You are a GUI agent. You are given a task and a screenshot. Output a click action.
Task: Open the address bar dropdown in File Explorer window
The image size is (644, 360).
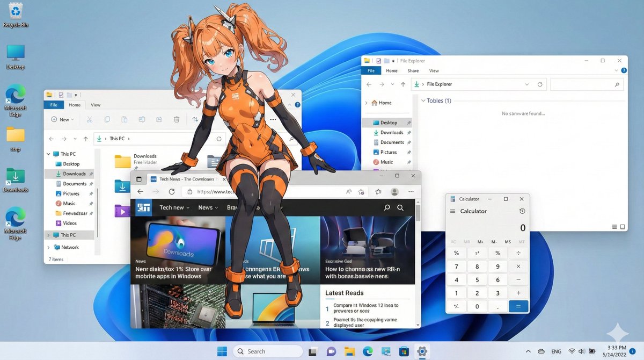coord(526,84)
